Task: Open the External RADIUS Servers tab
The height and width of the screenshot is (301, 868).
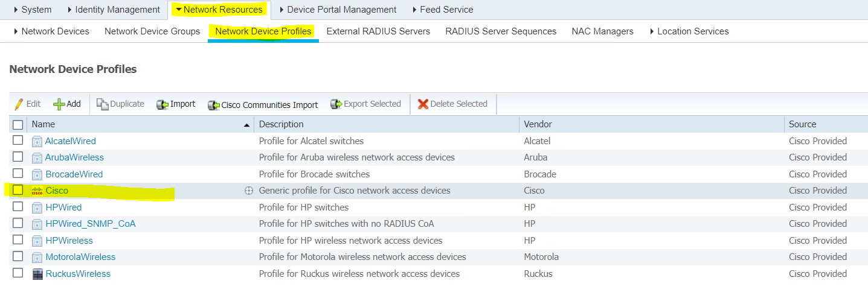Action: [378, 31]
